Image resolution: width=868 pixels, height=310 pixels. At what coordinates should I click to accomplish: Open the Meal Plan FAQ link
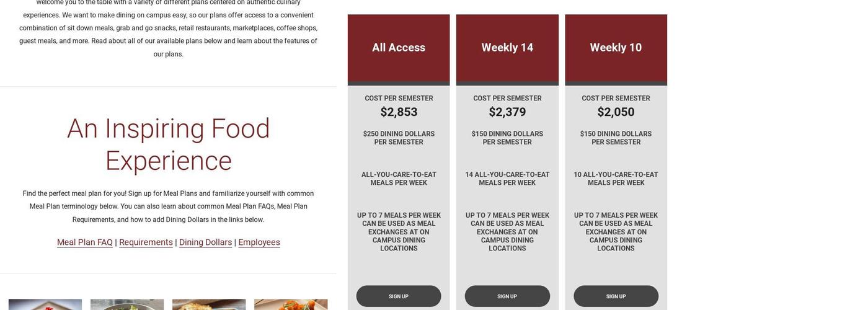(x=85, y=242)
